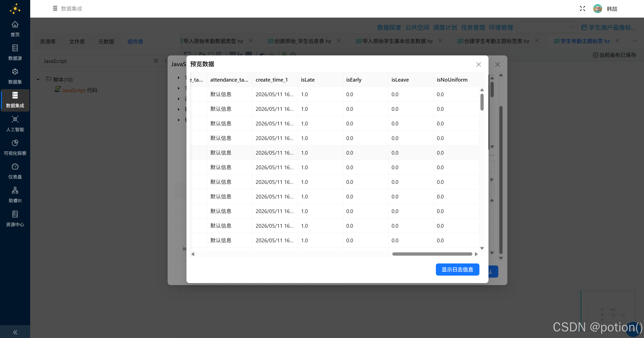Viewport: 644px width, 338px height.
Task: Expand the fourth collapsed row in the JavaScript dialog
Action: (x=179, y=109)
